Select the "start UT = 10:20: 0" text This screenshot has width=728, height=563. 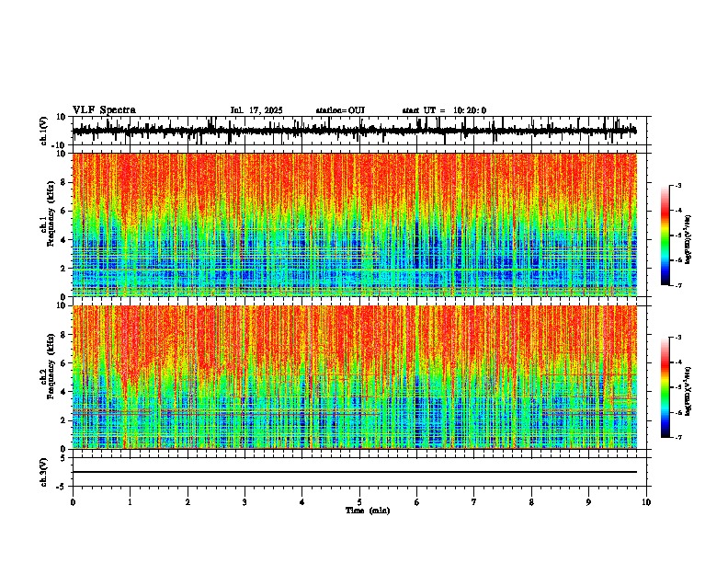tap(444, 110)
